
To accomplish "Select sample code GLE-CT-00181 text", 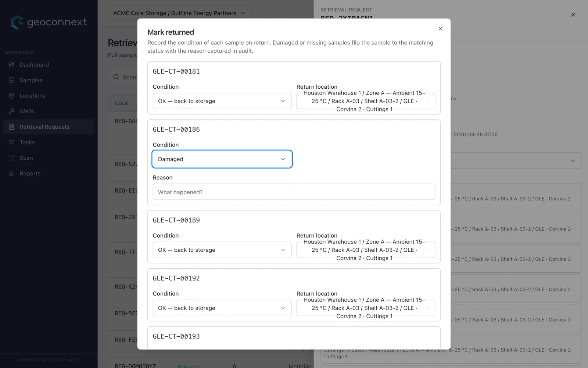I will tap(176, 71).
